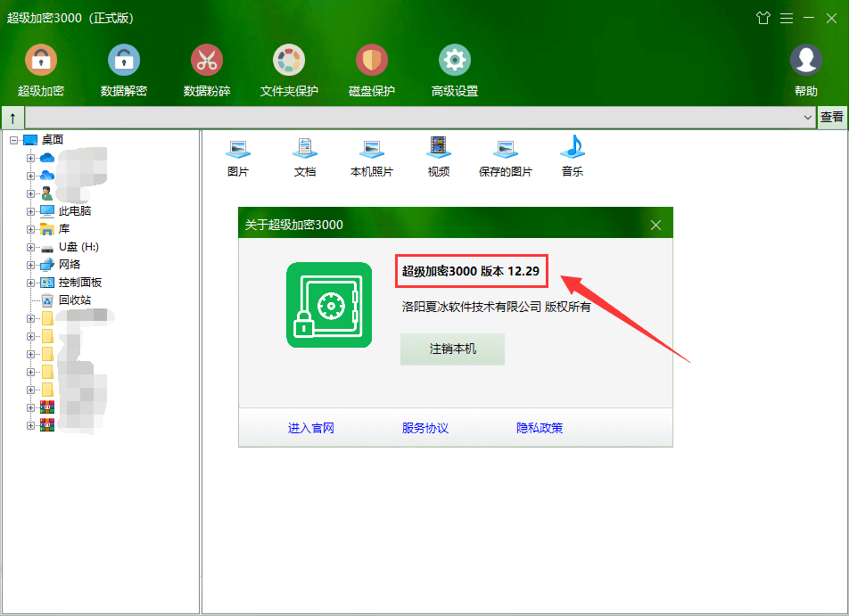
Task: Expand the U盘 (H:) tree node
Action: pos(30,247)
